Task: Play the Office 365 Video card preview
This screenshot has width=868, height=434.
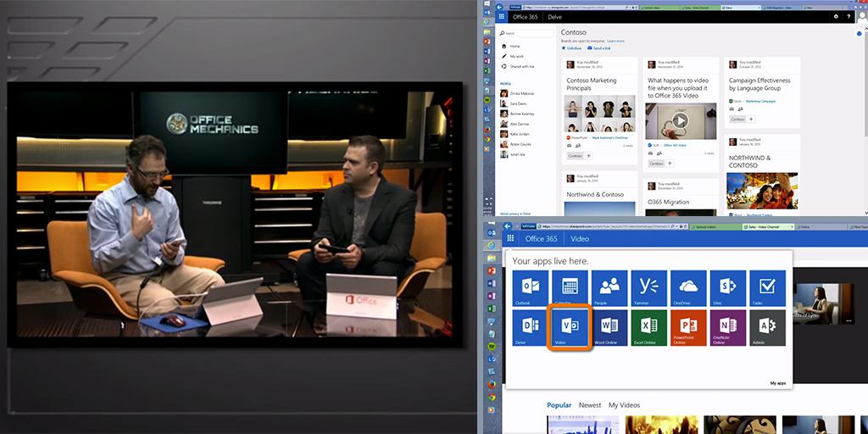Action: [x=681, y=120]
